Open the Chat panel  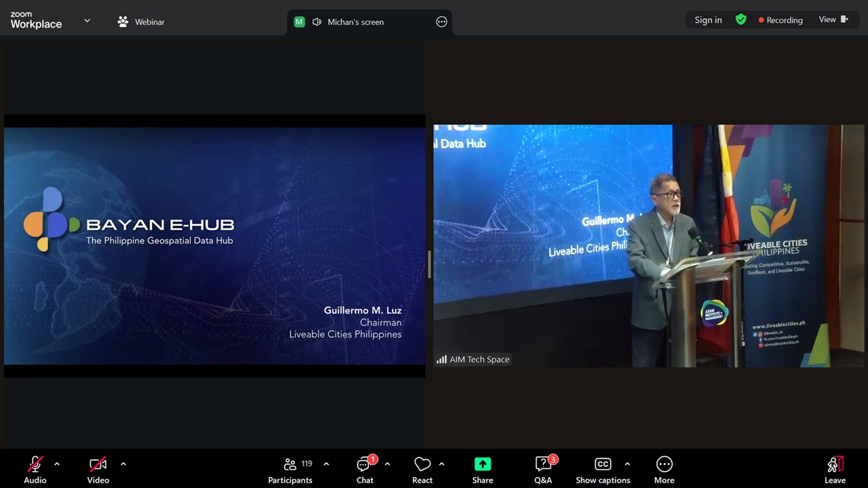[x=365, y=470]
